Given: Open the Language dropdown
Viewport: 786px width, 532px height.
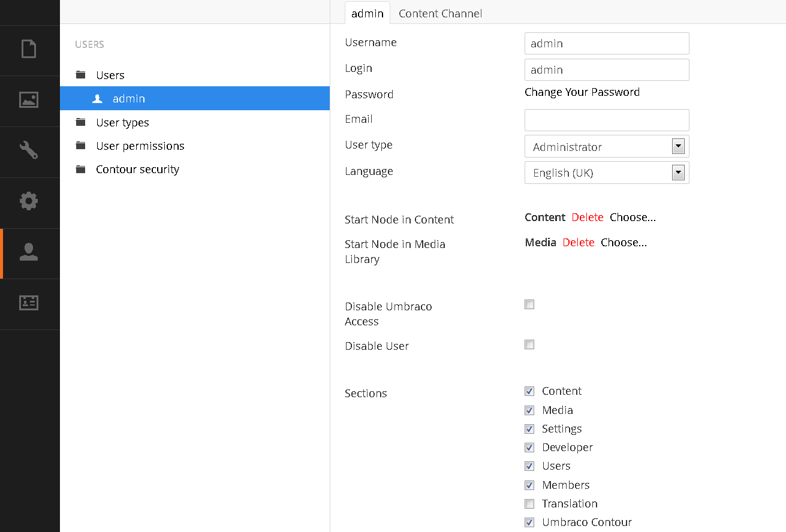Looking at the screenshot, I should 607,173.
